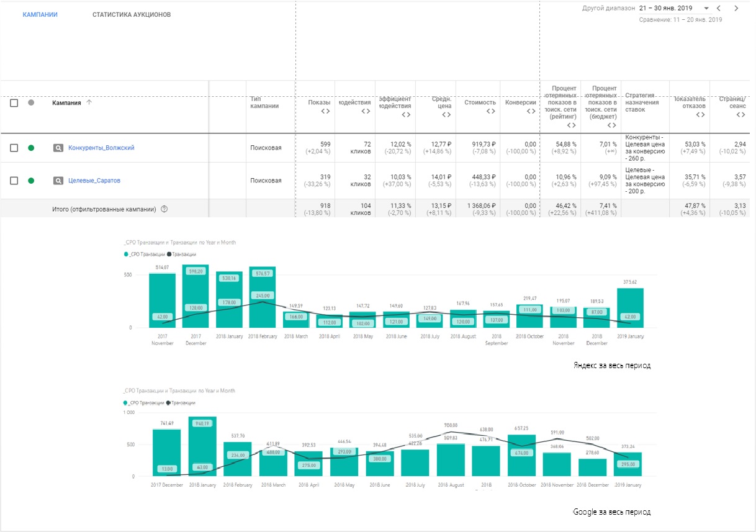756x532 pixels.
Task: Click search campaign icon for Конкуренты_Волжский
Action: [58, 148]
